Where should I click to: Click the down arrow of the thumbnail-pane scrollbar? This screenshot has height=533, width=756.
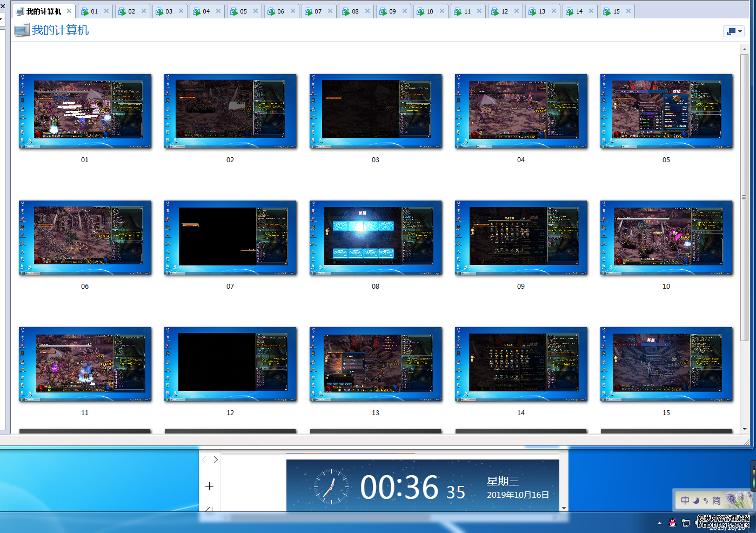[x=745, y=429]
